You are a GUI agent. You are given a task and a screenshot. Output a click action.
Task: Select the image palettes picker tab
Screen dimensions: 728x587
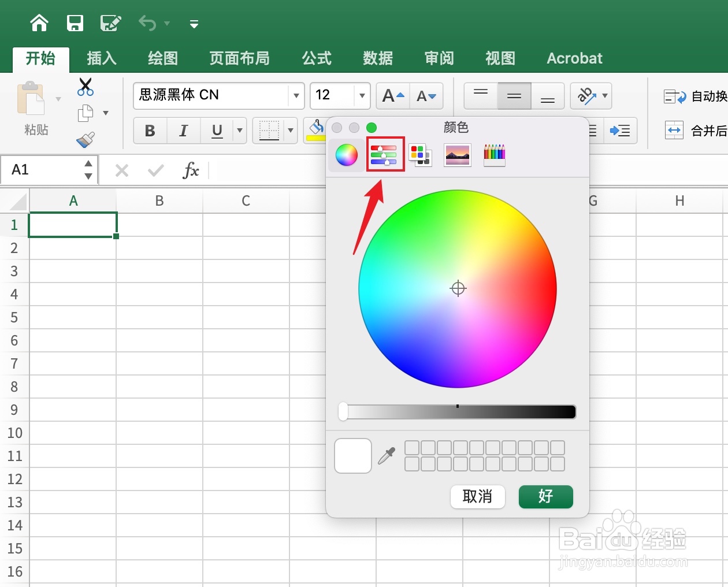tap(457, 155)
